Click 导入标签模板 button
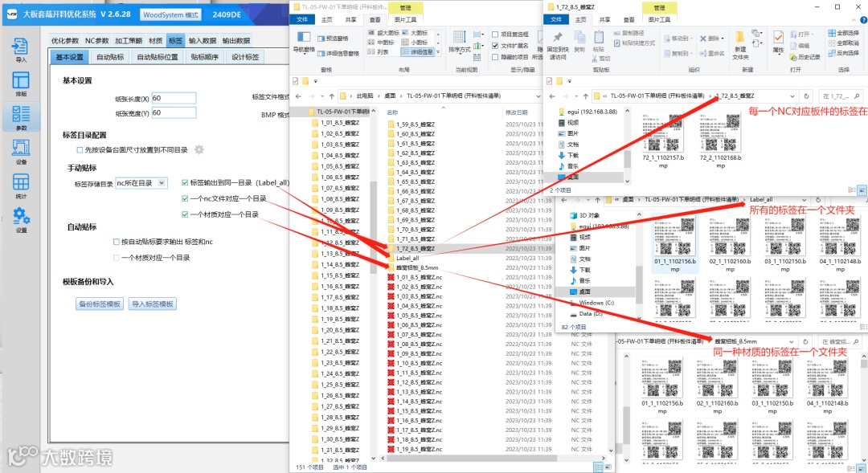This screenshot has width=868, height=473. click(x=152, y=304)
